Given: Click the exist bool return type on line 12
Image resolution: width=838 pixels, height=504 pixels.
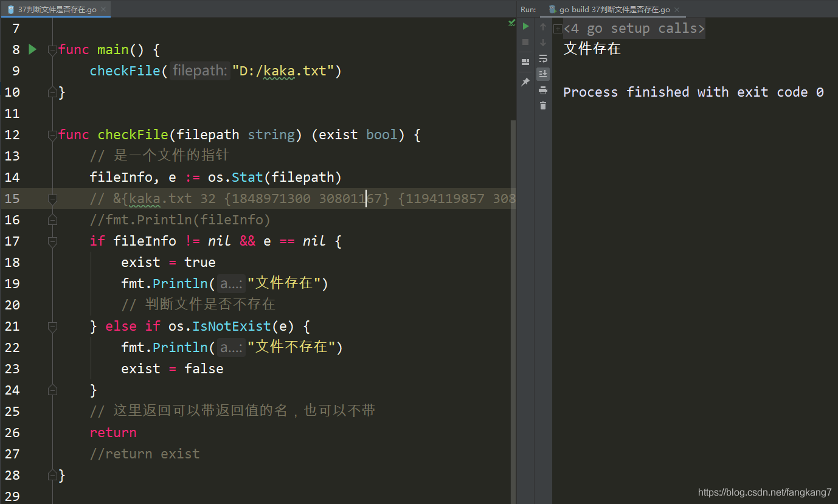Looking at the screenshot, I should (x=358, y=135).
